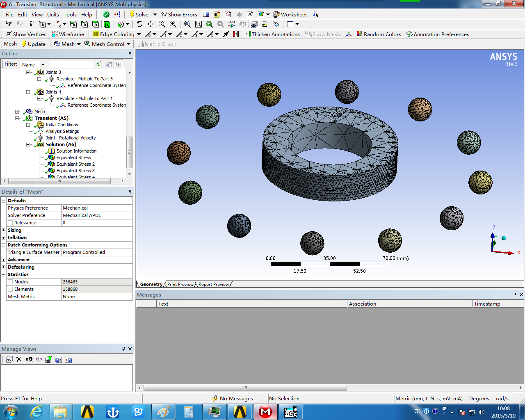The width and height of the screenshot is (525, 420).
Task: Click the Messages horizontal scrollbar thumb
Action: tap(245, 388)
